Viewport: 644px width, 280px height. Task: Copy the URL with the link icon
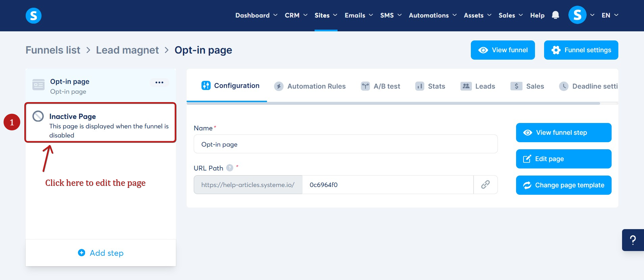485,185
